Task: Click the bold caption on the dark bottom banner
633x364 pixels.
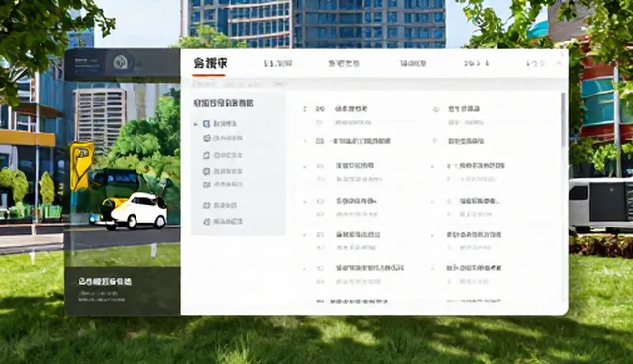Action: point(105,282)
